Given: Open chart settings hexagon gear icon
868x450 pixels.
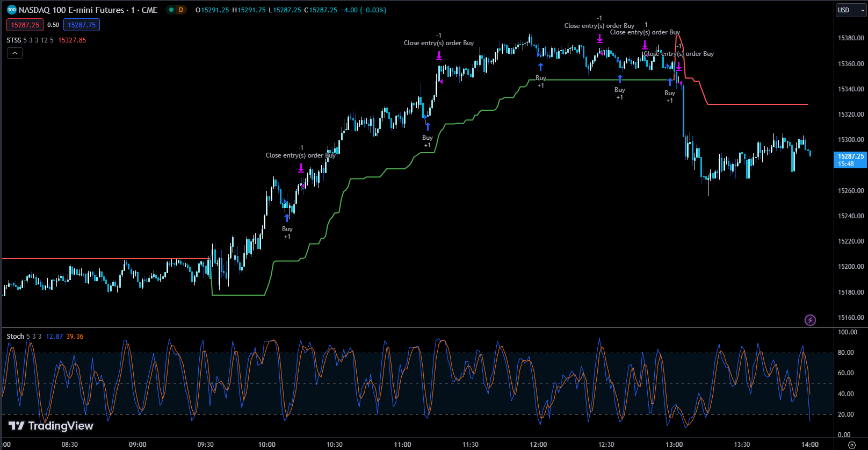Looking at the screenshot, I should [x=851, y=445].
